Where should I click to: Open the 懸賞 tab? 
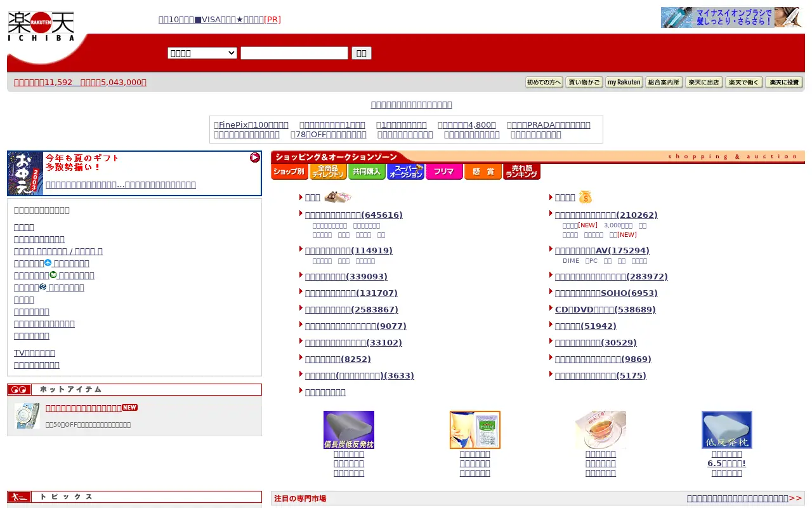(x=483, y=172)
